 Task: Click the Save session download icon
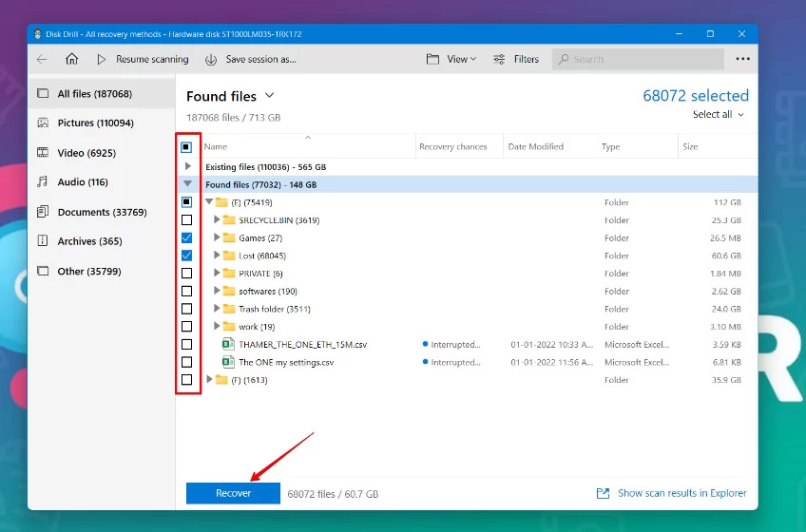click(211, 60)
